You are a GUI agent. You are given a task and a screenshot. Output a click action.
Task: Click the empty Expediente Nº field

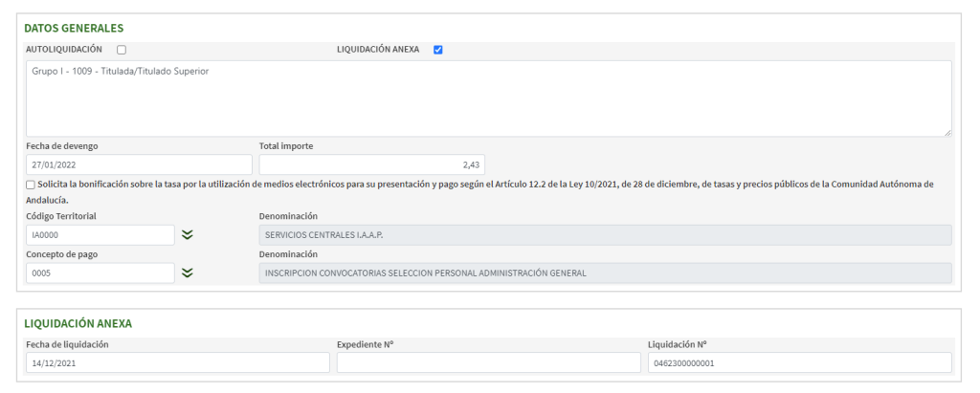(488, 362)
